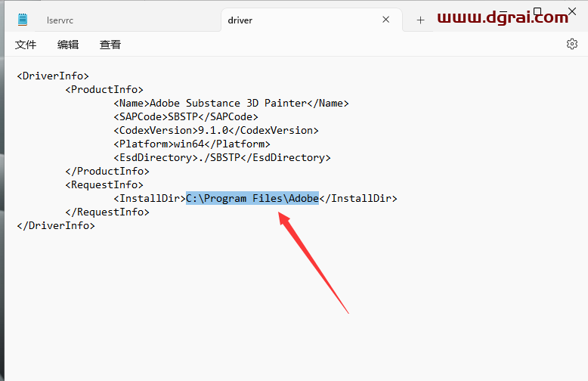Click the opening <DriverInfo> line
This screenshot has width=588, height=381.
coord(53,76)
